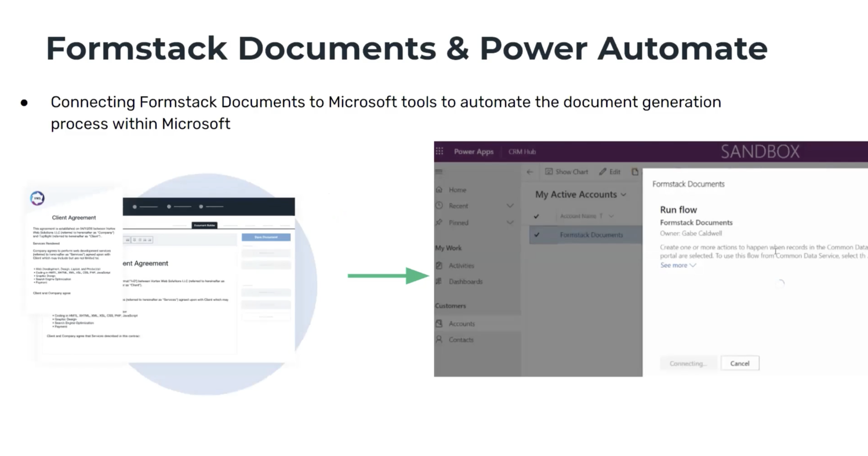Screen dimensions: 868x456
Task: Click the Home house icon
Action: (x=439, y=190)
